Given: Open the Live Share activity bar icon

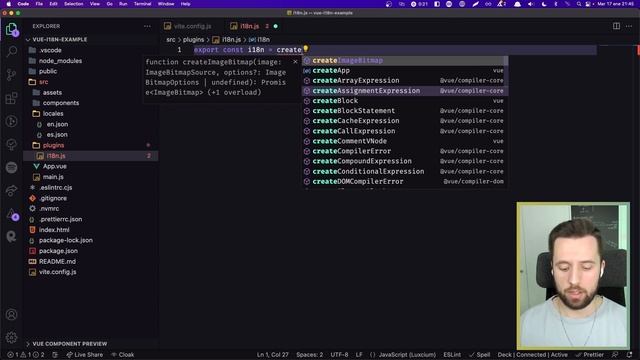Looking at the screenshot, I should 11,191.
